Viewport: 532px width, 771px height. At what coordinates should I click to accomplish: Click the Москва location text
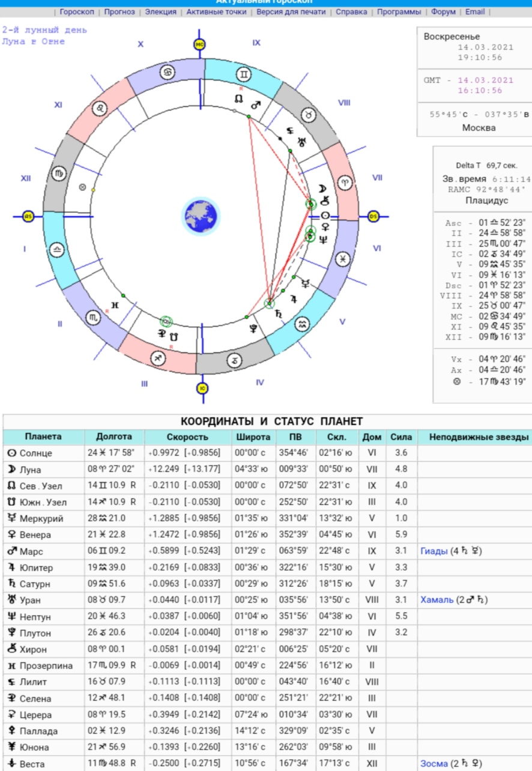479,128
